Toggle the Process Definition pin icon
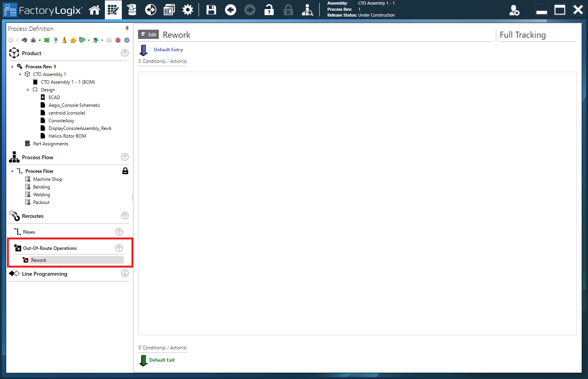Image resolution: width=588 pixels, height=379 pixels. click(x=127, y=29)
